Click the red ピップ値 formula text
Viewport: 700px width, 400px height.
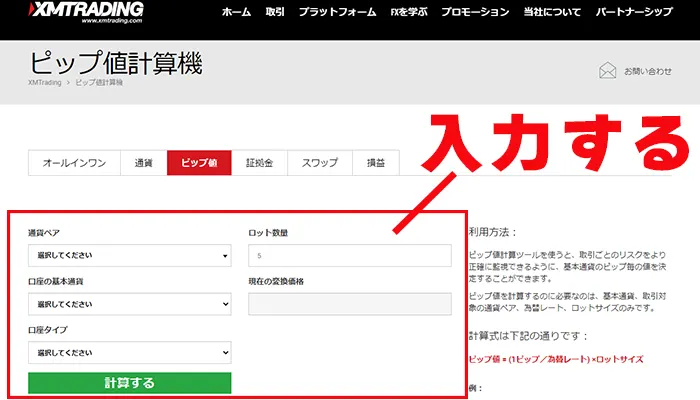pyautogui.click(x=556, y=359)
